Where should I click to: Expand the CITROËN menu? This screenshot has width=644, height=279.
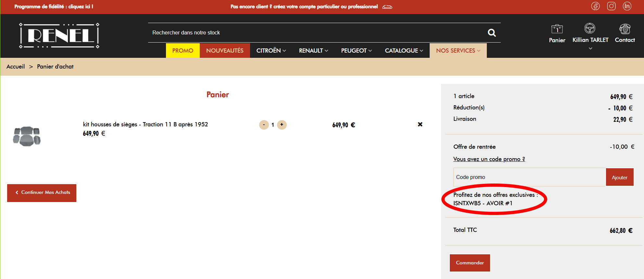271,51
